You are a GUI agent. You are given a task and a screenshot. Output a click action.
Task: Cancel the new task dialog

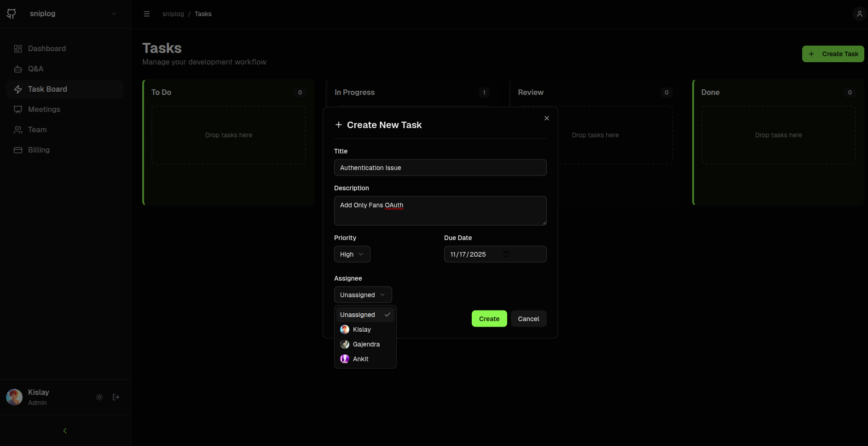click(528, 318)
